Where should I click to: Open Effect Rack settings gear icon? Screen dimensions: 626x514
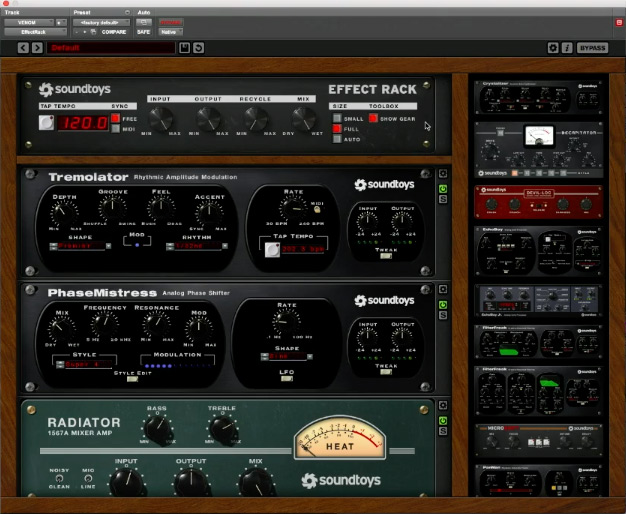coord(553,48)
